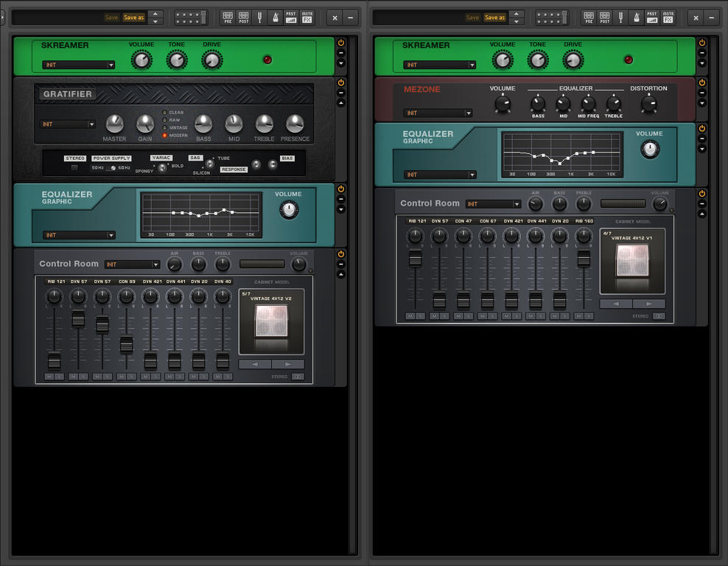Image resolution: width=728 pixels, height=566 pixels.
Task: Open Equalizer preset dropdown in the Gratifier rack
Action: (x=78, y=235)
